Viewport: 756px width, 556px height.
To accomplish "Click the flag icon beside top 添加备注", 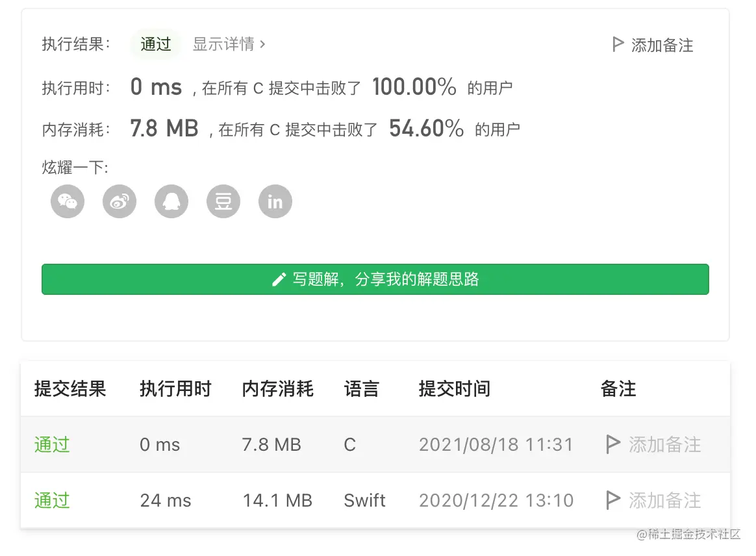I will 618,45.
